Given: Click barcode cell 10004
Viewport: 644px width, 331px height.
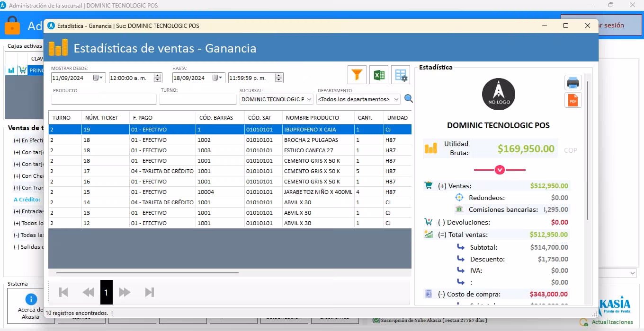Looking at the screenshot, I should pyautogui.click(x=220, y=192).
